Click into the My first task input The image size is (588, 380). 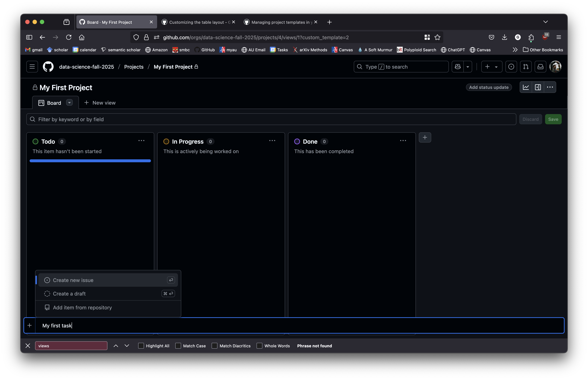tap(299, 325)
